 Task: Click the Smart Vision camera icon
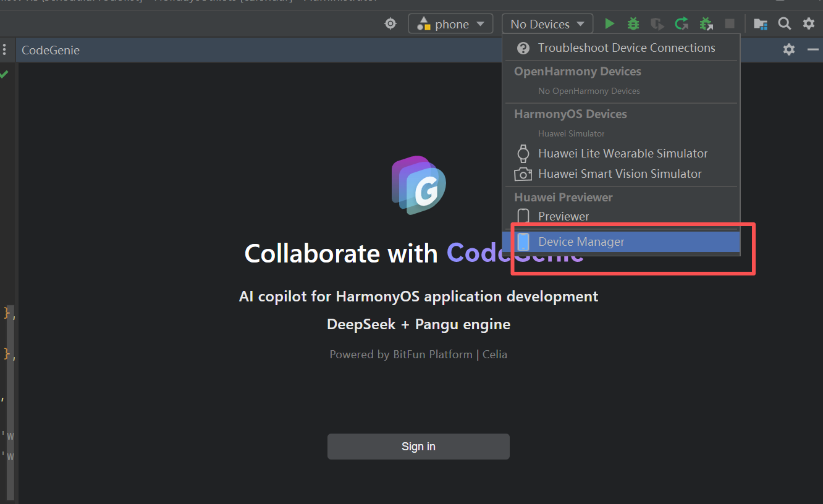[523, 174]
